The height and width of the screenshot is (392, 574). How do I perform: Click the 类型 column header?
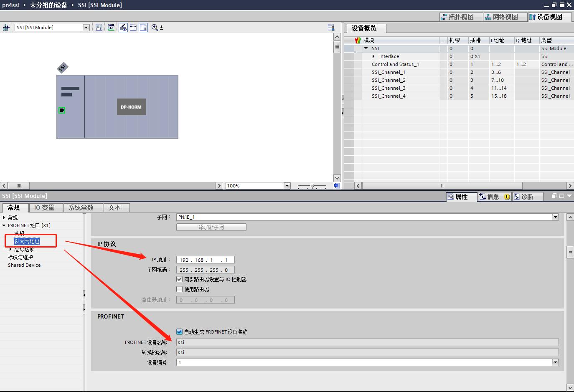(x=556, y=40)
